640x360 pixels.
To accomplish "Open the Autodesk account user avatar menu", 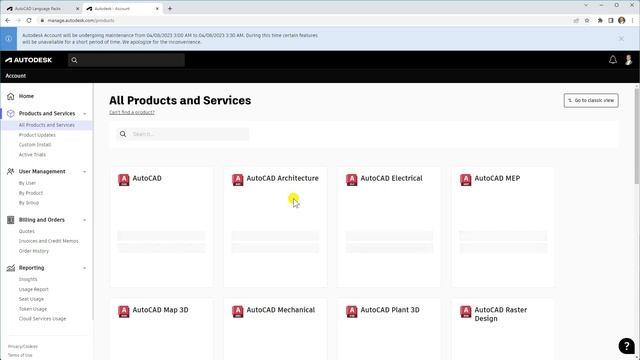I will tap(629, 60).
